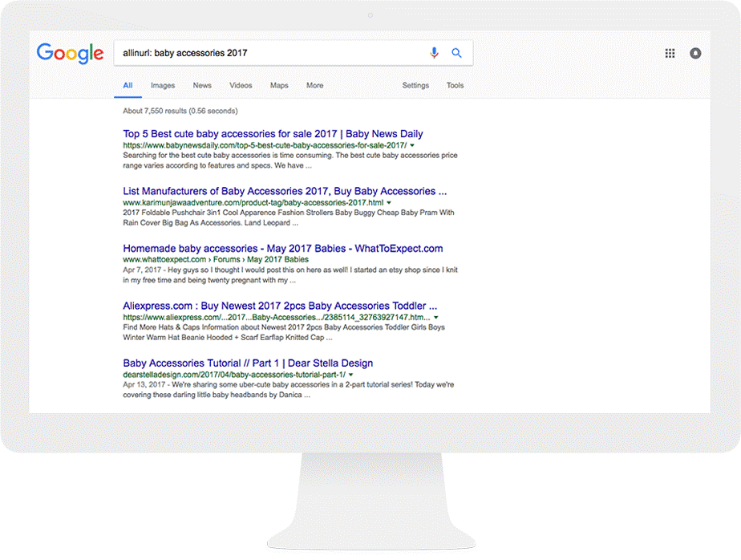Click the dearstelladesign.com green URL
This screenshot has width=741, height=560.
(x=234, y=375)
